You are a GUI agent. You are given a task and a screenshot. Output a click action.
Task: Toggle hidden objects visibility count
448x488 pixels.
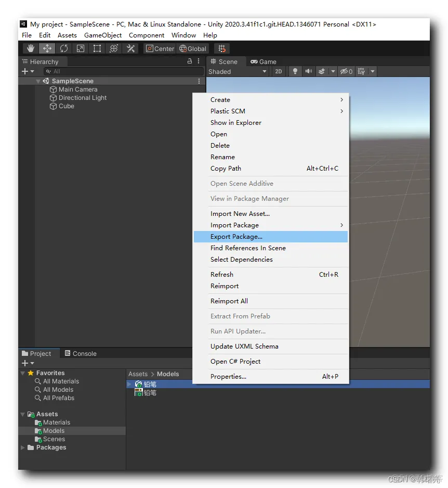(x=346, y=72)
